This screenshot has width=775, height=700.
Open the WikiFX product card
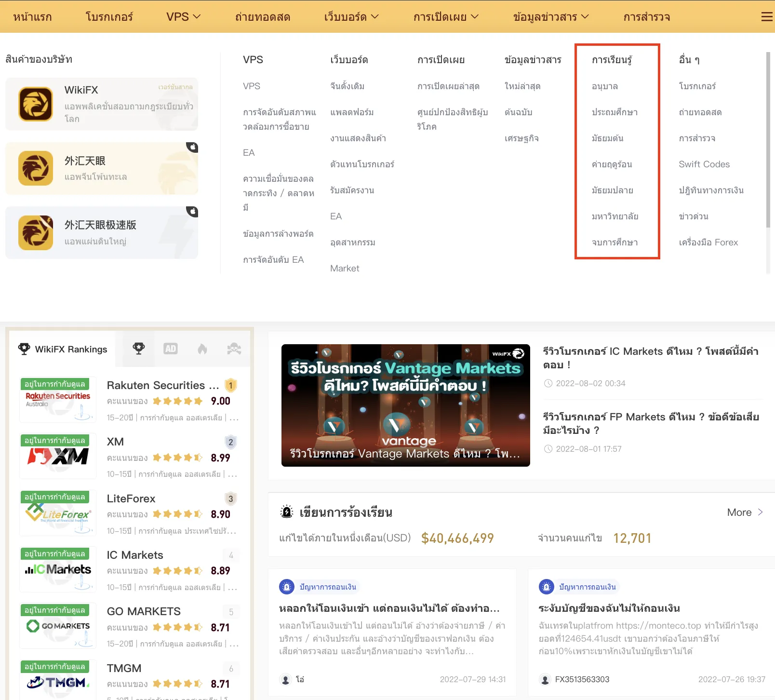point(102,104)
